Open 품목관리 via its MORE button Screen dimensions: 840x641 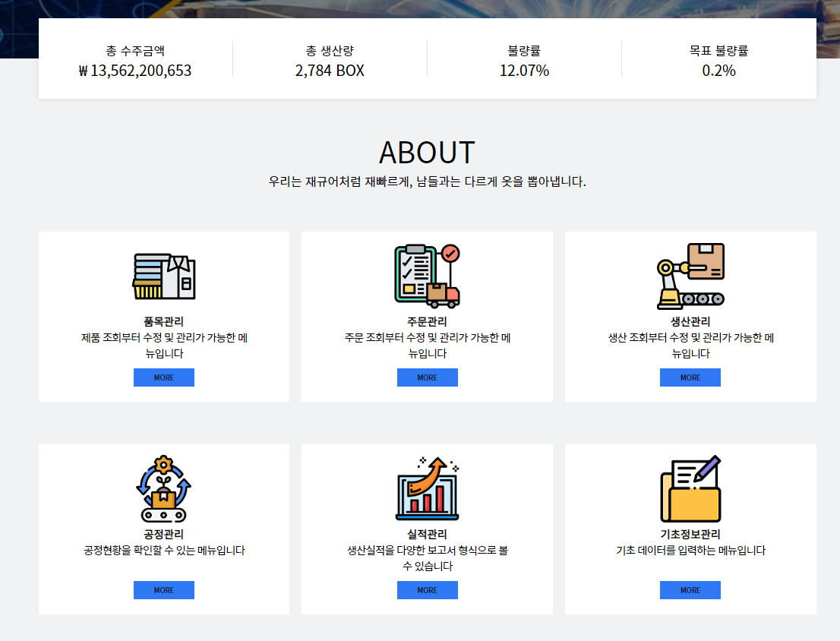[163, 377]
